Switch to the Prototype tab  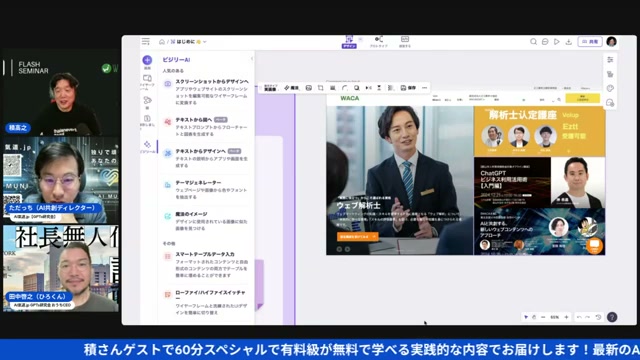378,42
